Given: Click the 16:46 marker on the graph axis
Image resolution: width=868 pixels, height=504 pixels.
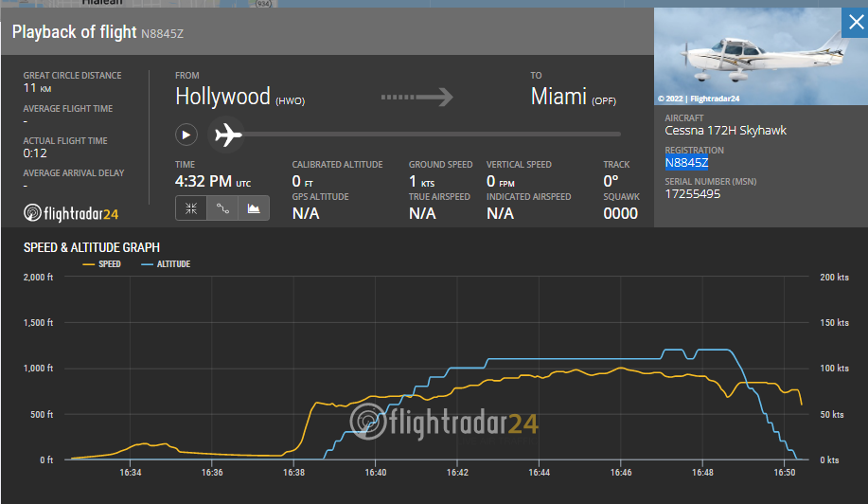Looking at the screenshot, I should 621,473.
